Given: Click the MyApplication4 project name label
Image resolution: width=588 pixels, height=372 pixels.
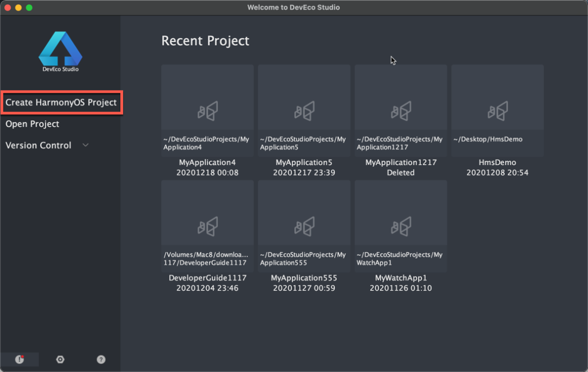Looking at the screenshot, I should pos(207,162).
